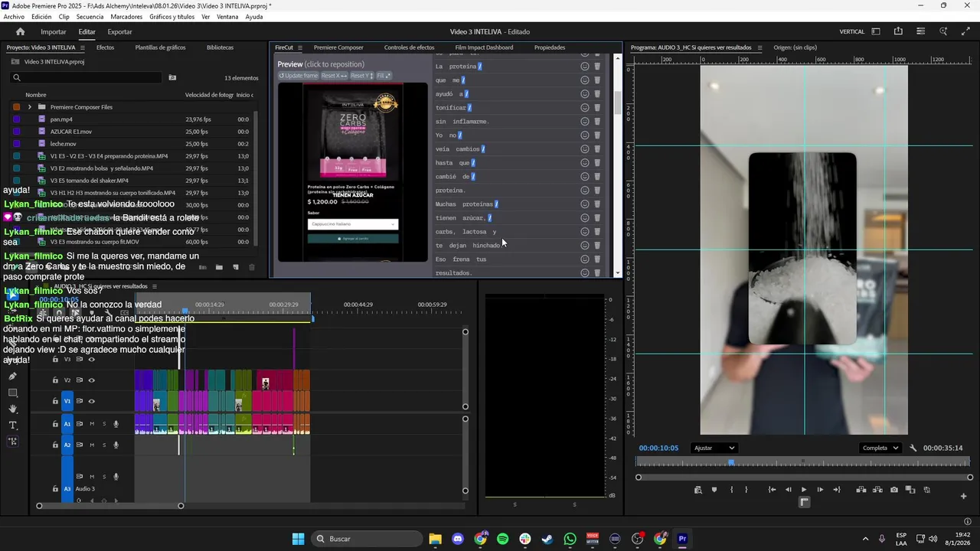Screen dimensions: 980x551
Task: Switch to the Exportar workspace
Action: coord(119,31)
